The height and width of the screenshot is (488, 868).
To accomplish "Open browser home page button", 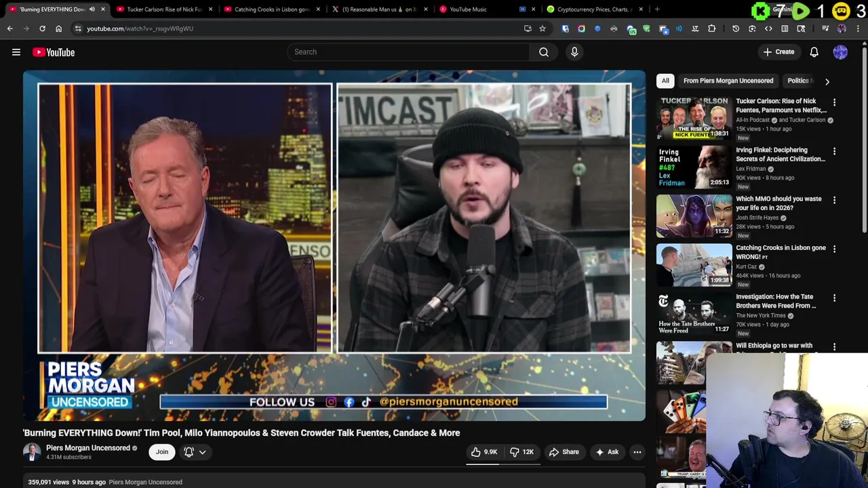I will pos(58,28).
